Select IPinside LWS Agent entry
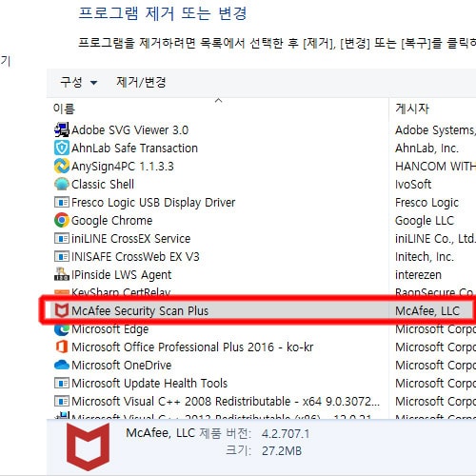Viewport: 476px width, 476px height. [121, 275]
